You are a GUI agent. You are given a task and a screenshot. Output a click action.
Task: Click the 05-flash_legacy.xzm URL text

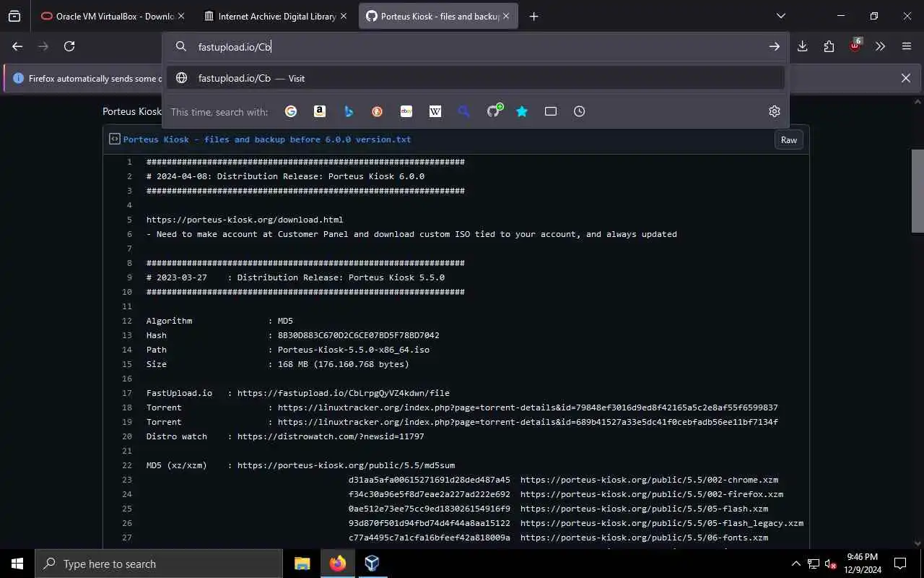pyautogui.click(x=662, y=523)
